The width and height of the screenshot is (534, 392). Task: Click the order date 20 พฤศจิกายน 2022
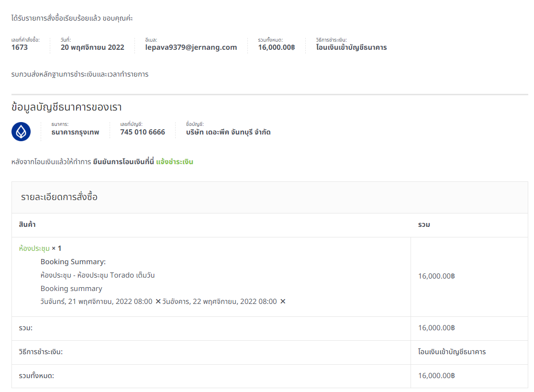click(x=92, y=47)
